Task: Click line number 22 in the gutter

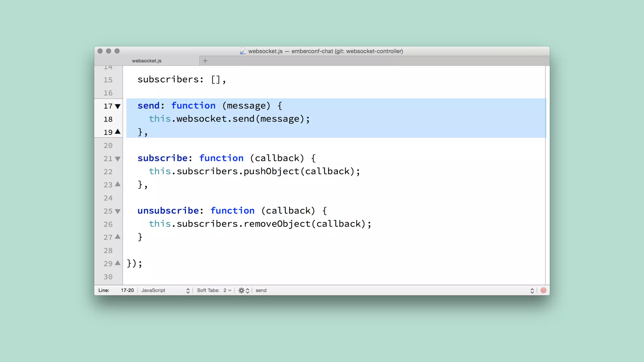Action: pyautogui.click(x=108, y=172)
